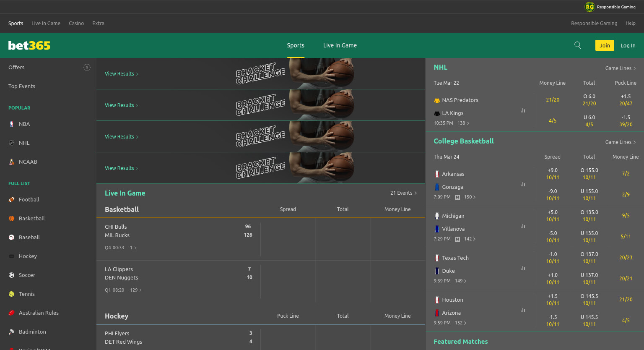
Task: Select Over 145.5 total for Houston game
Action: pos(589,300)
